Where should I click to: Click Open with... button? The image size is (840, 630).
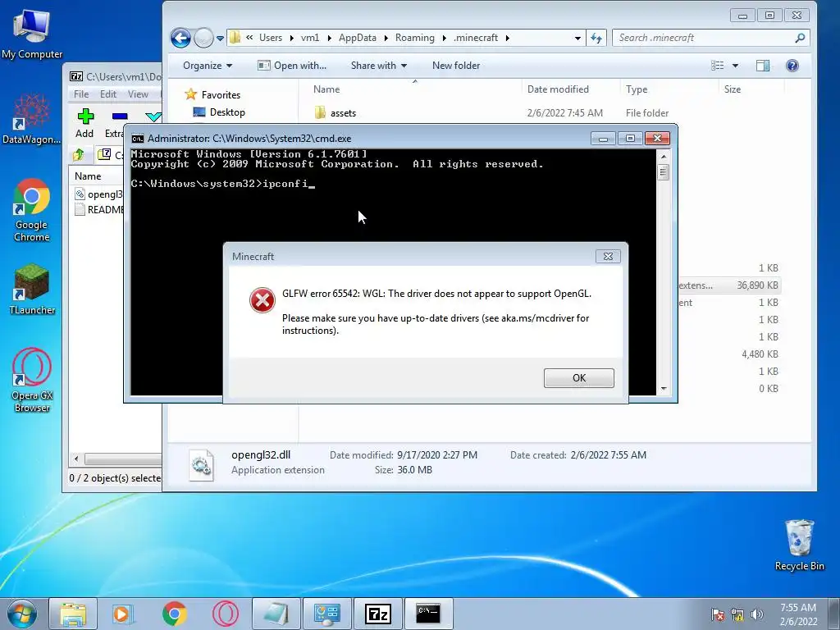pyautogui.click(x=293, y=66)
